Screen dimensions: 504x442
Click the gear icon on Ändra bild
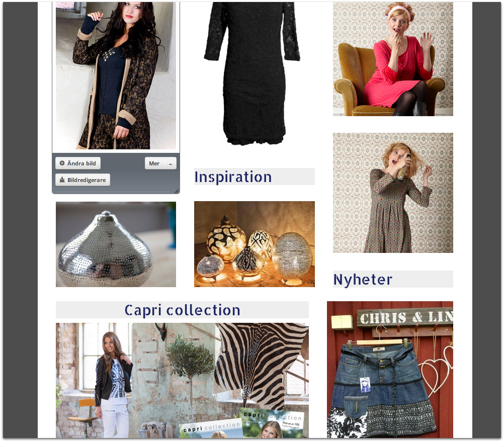[62, 163]
